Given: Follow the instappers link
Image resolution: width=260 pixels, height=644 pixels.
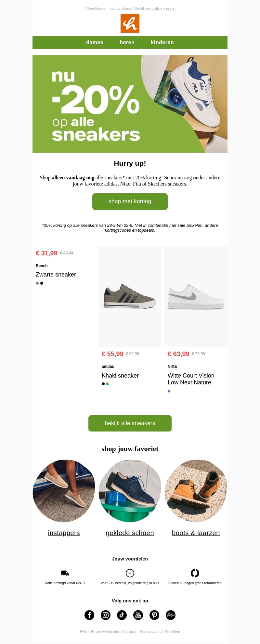Looking at the screenshot, I should point(64,533).
